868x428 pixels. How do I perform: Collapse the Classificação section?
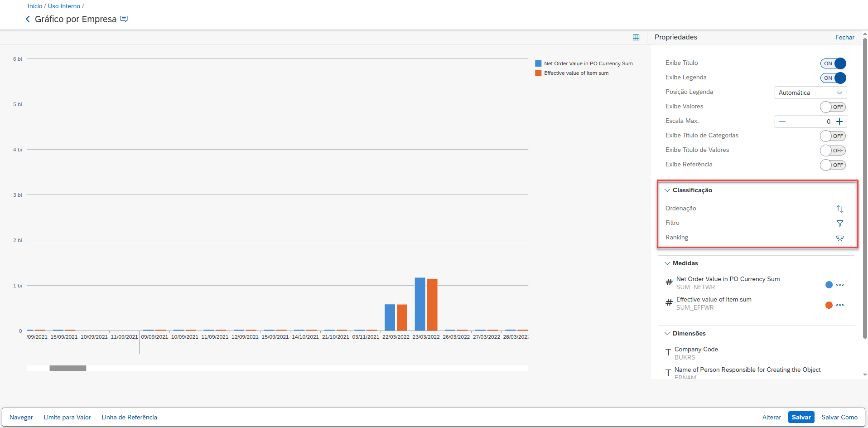coord(667,190)
